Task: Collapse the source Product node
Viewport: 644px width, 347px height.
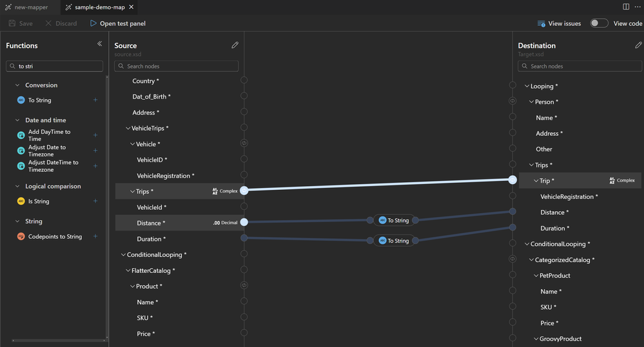Action: [x=132, y=286]
